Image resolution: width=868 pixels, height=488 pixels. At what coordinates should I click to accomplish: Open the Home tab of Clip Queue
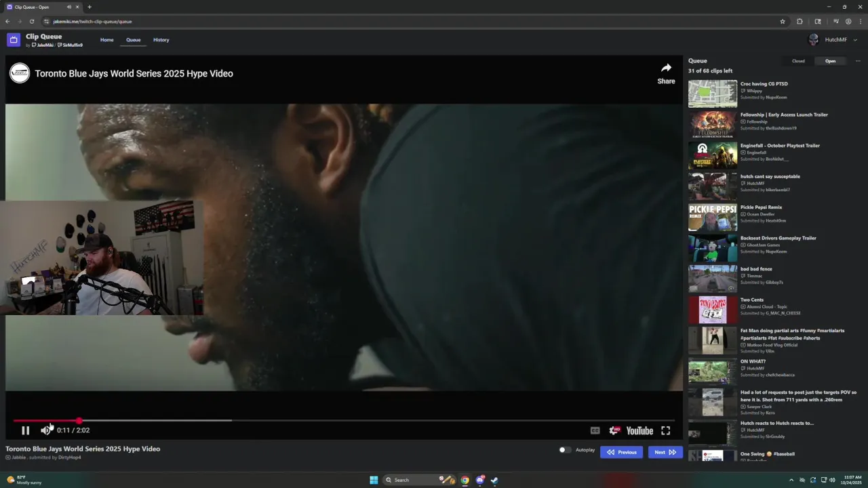[107, 40]
